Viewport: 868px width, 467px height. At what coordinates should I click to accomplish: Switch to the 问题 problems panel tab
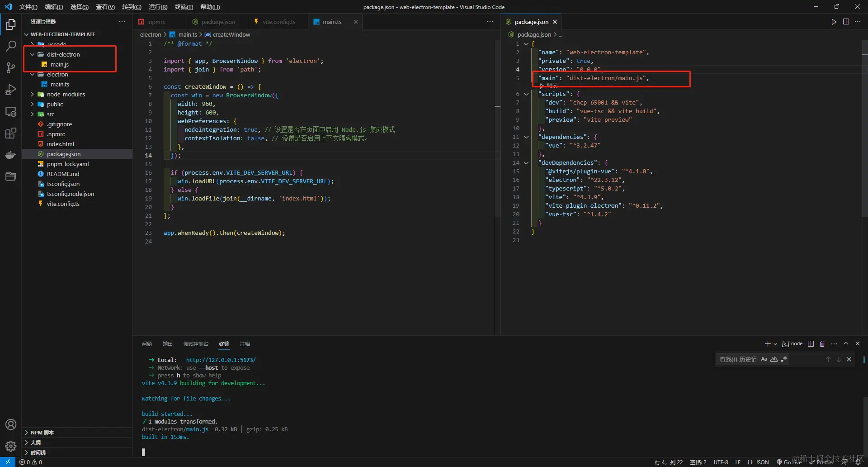tap(147, 344)
